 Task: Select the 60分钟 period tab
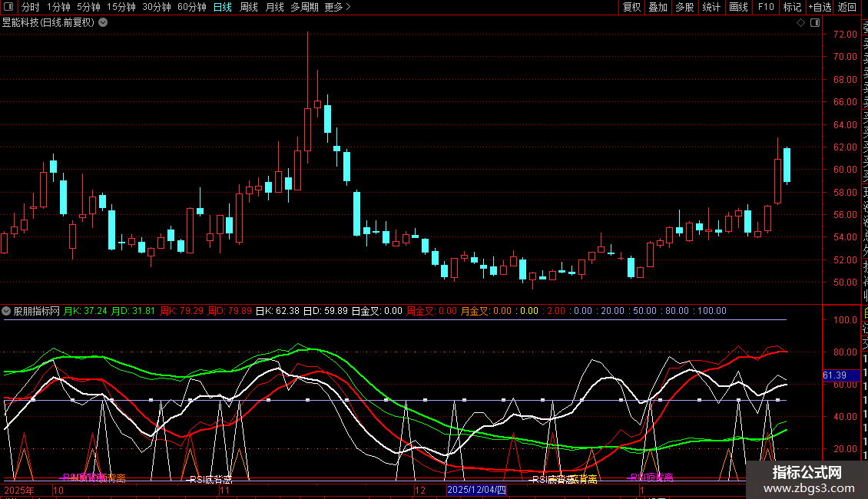tap(191, 7)
